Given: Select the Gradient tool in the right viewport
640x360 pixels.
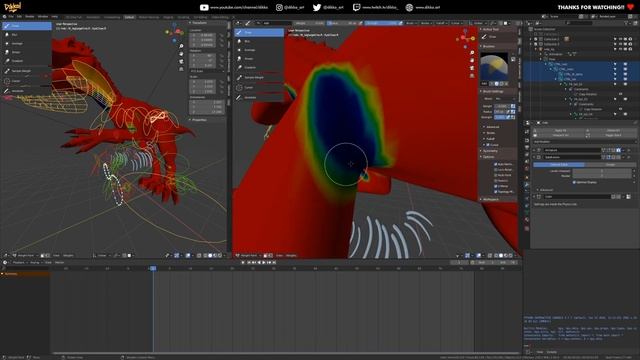Looking at the screenshot, I should click(259, 67).
